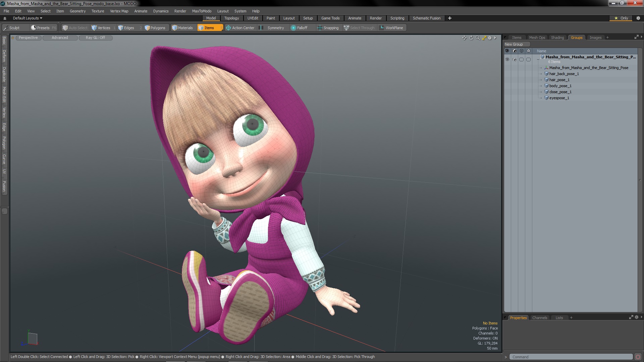644x362 pixels.
Task: Activate Items selection mode
Action: (209, 28)
